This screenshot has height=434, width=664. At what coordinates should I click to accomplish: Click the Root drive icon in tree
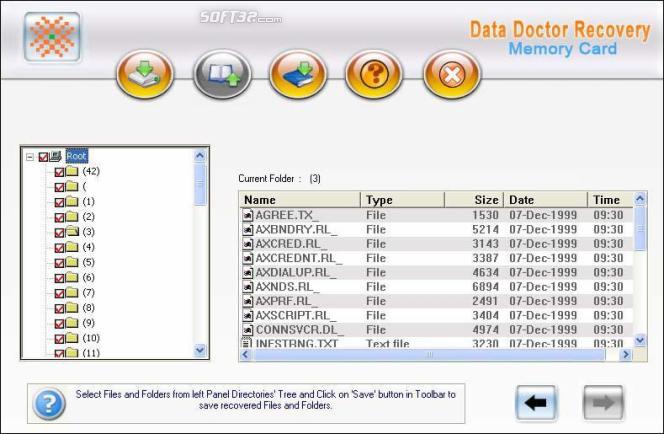coord(55,156)
